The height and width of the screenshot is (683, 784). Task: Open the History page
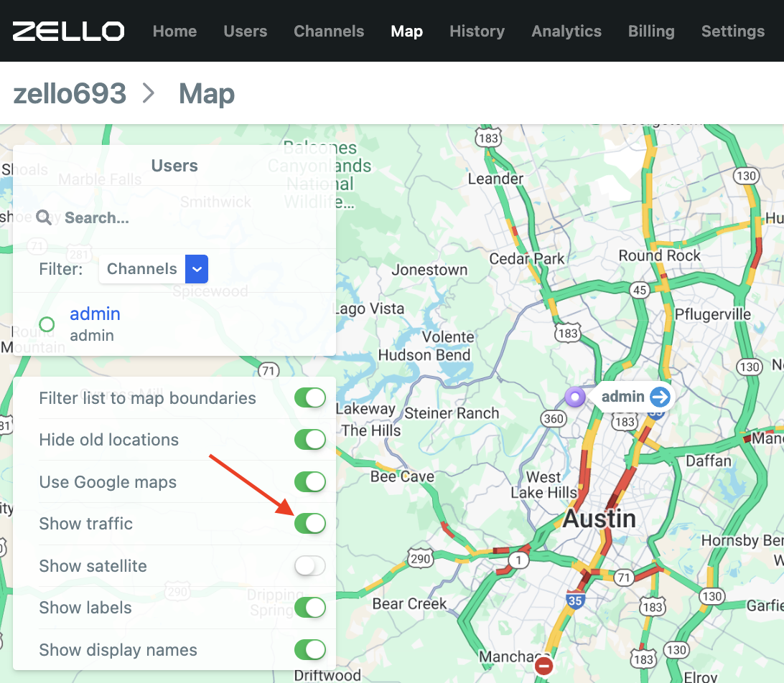[x=477, y=31]
